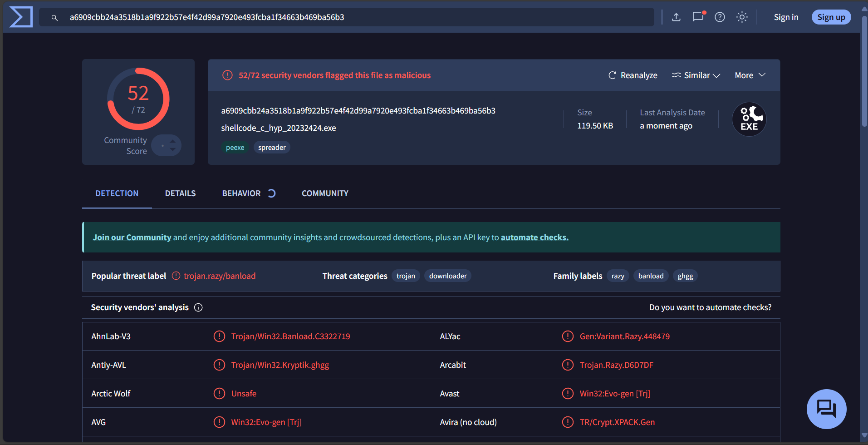Follow the automate checks link
This screenshot has height=445, width=868.
535,237
